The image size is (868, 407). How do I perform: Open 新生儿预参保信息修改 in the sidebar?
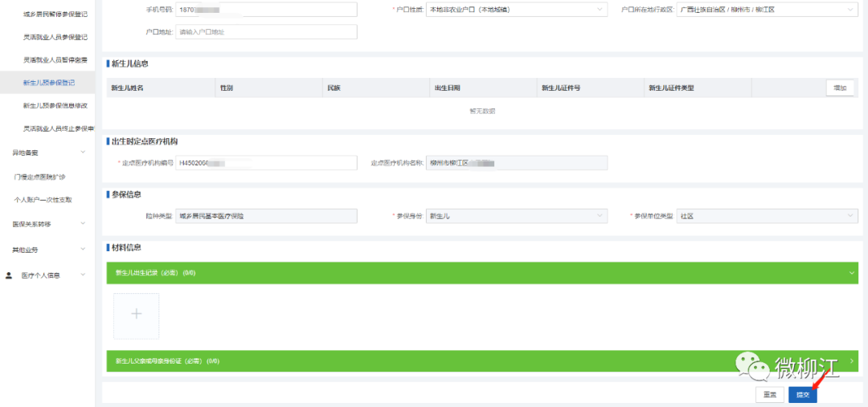[x=55, y=106]
